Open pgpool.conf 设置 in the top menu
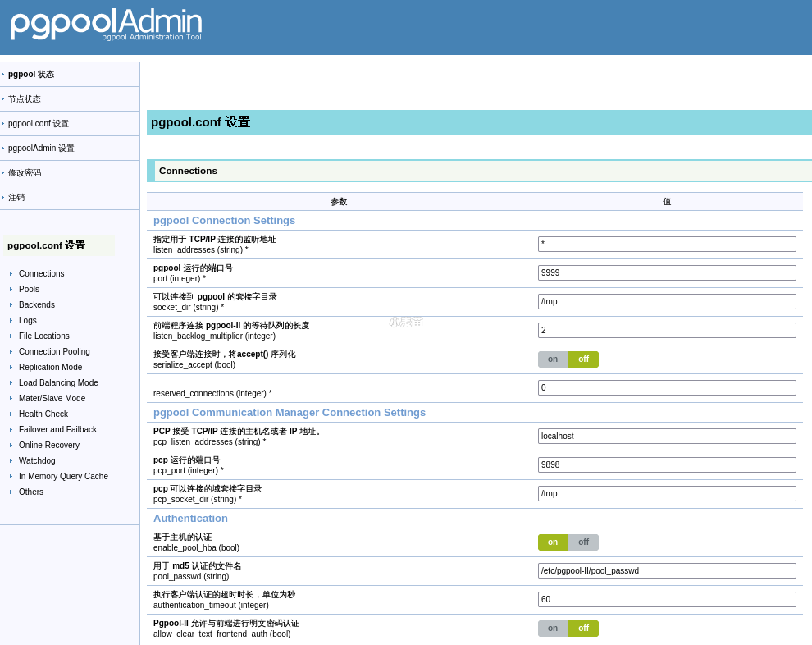 pyautogui.click(x=39, y=123)
